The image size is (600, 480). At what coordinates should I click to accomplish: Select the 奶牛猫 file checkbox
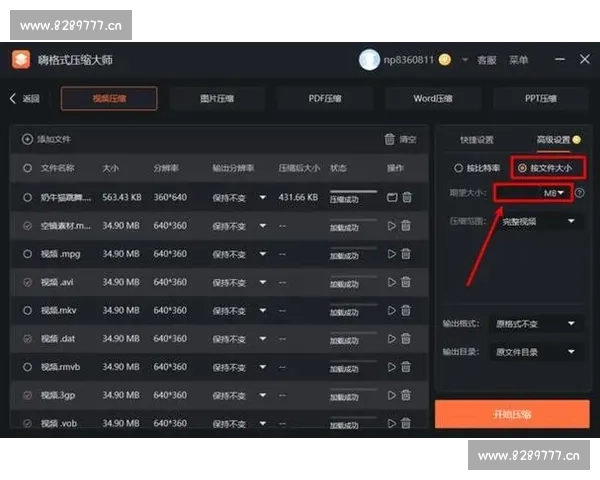click(x=27, y=198)
